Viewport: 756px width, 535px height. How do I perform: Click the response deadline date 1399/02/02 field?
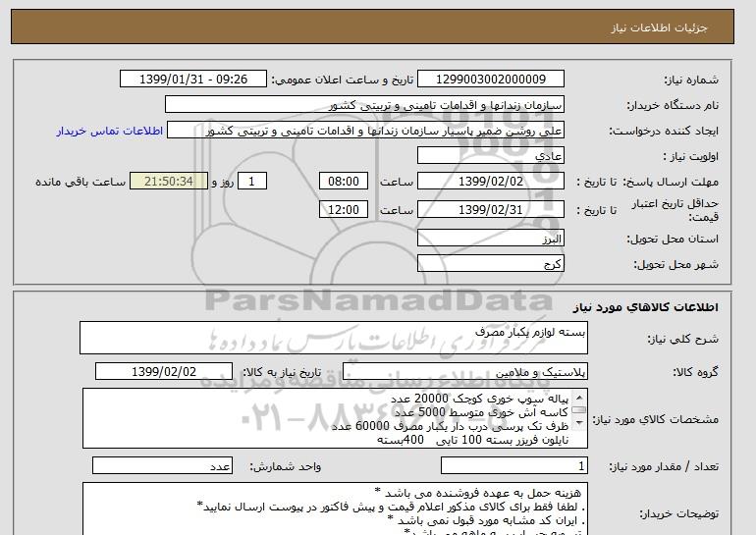pyautogui.click(x=490, y=182)
